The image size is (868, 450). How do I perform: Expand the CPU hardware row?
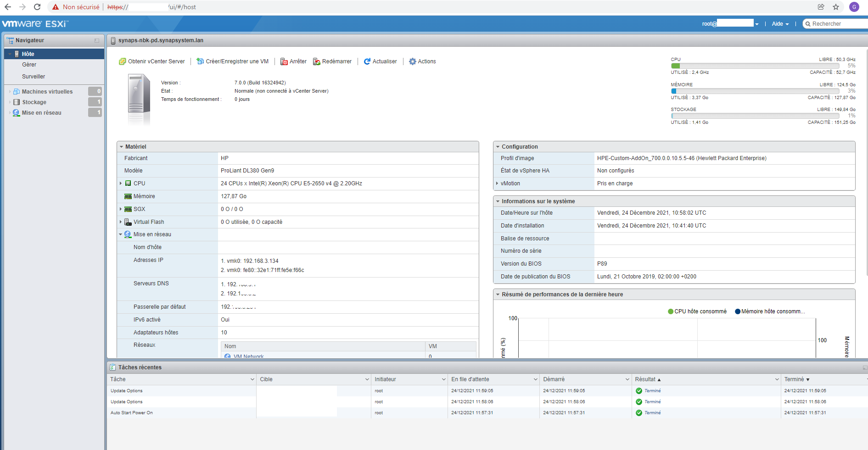[x=121, y=183]
